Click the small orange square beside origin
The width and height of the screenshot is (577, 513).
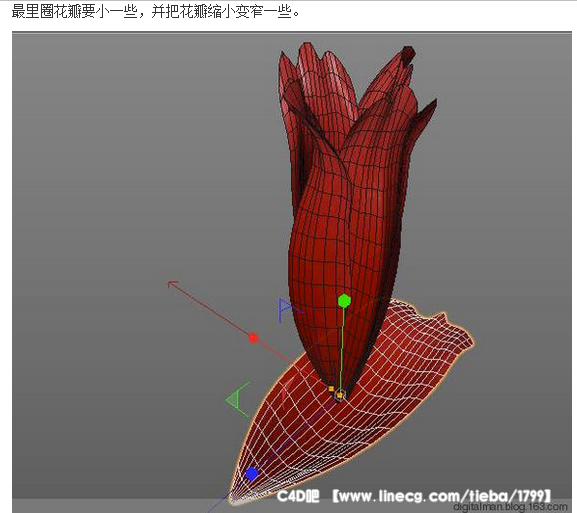pos(331,388)
